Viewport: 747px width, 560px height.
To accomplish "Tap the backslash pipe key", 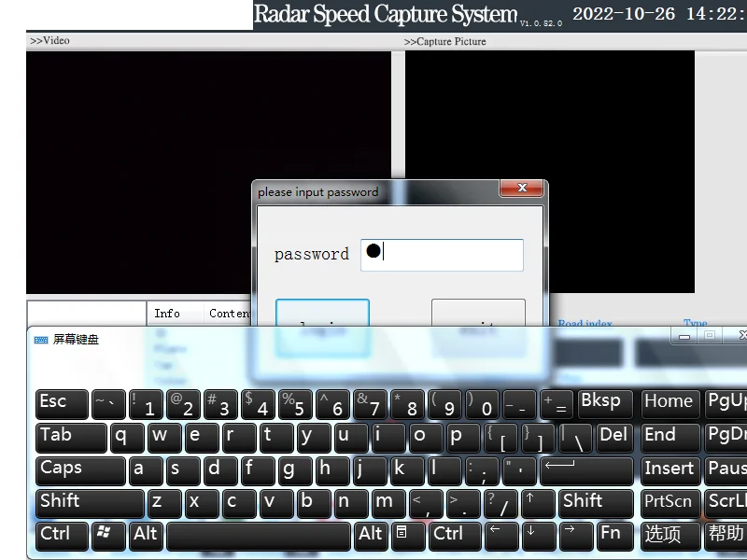I will (575, 437).
